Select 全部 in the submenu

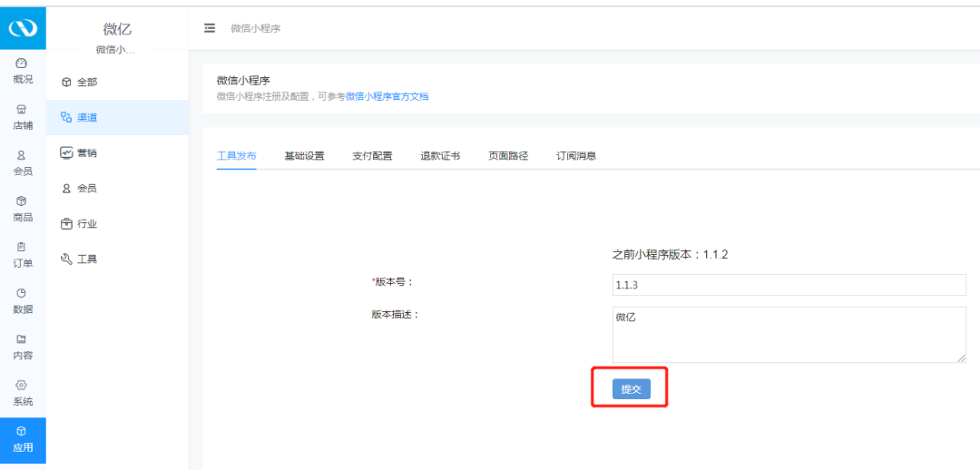point(87,82)
